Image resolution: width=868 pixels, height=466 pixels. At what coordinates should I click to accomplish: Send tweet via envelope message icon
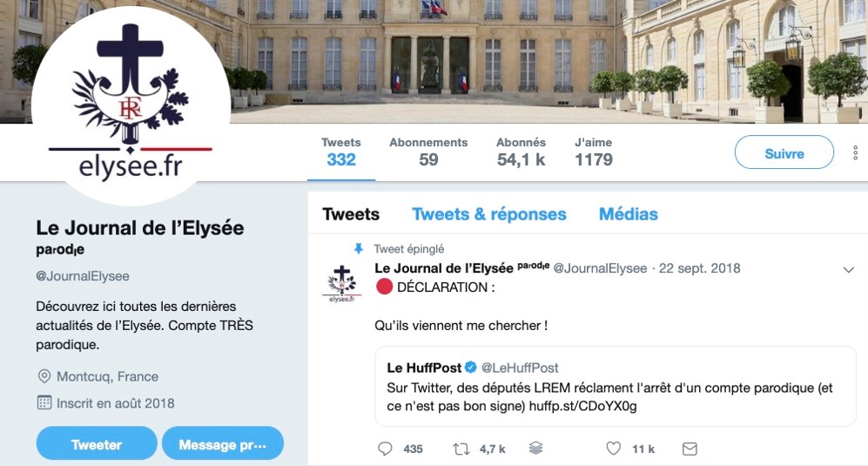[690, 449]
